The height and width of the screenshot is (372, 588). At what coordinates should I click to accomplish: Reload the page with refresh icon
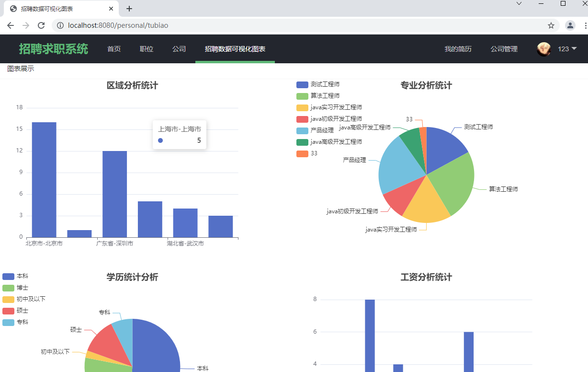[x=41, y=25]
